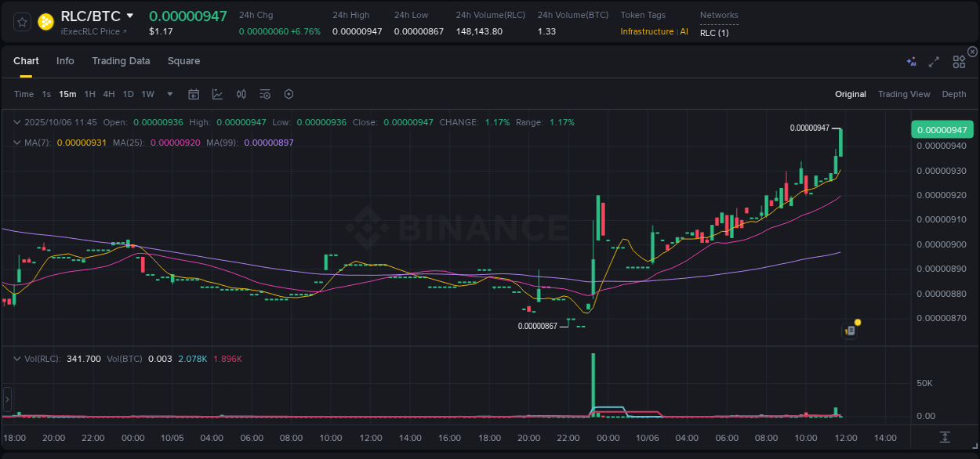Screen dimensions: 980x459
Task: Open the date range calendar icon
Action: tap(194, 94)
